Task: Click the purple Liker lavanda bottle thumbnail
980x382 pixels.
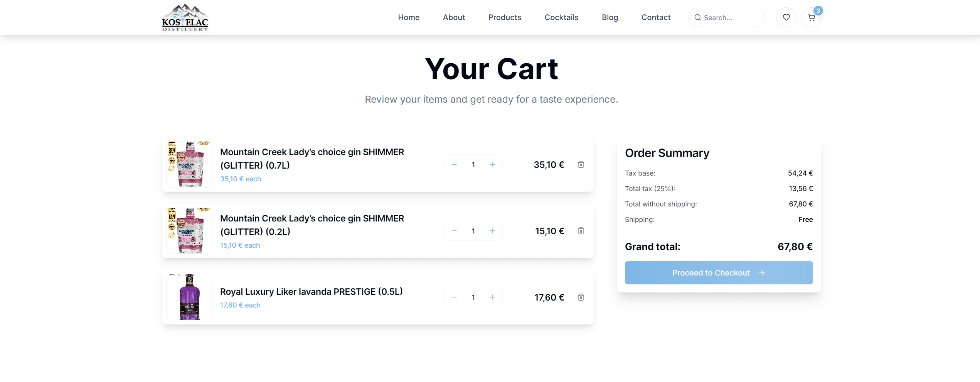Action: point(189,297)
